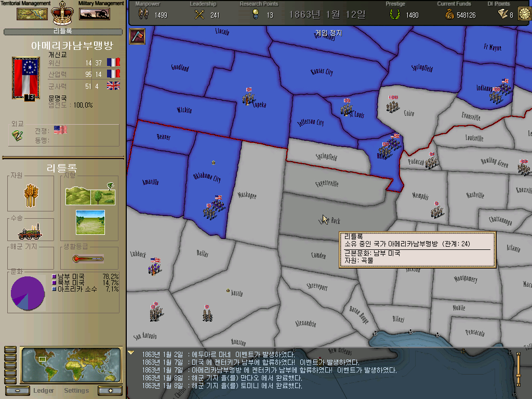
Task: Click the flag-and-hammer button at map corner
Action: pyautogui.click(x=137, y=37)
